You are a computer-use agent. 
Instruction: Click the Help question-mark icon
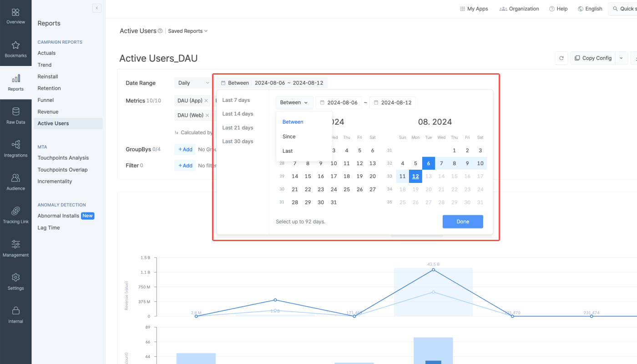pyautogui.click(x=552, y=9)
